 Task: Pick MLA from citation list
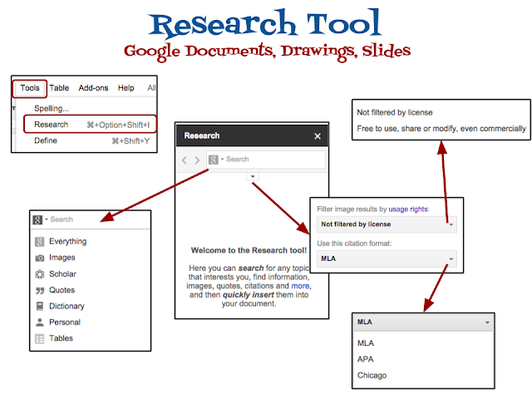click(x=366, y=343)
